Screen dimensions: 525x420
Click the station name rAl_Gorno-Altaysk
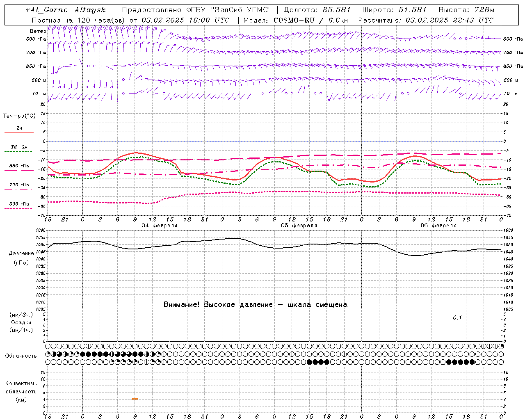click(66, 10)
